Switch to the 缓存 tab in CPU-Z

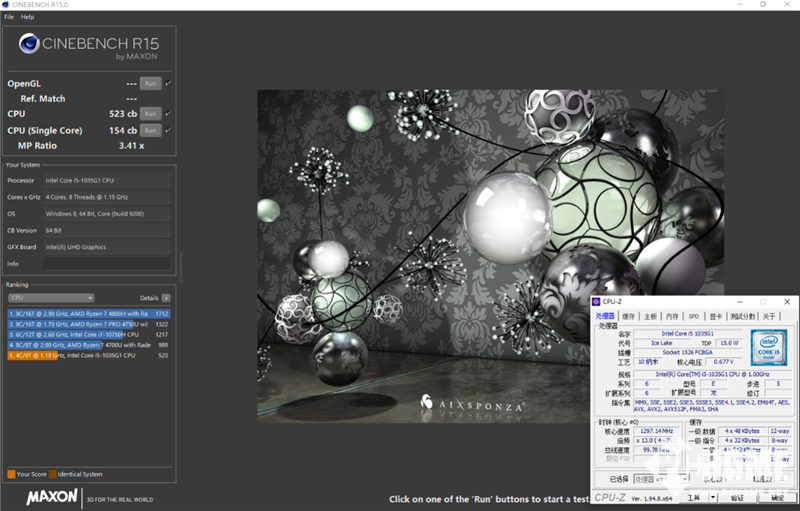[x=629, y=316]
